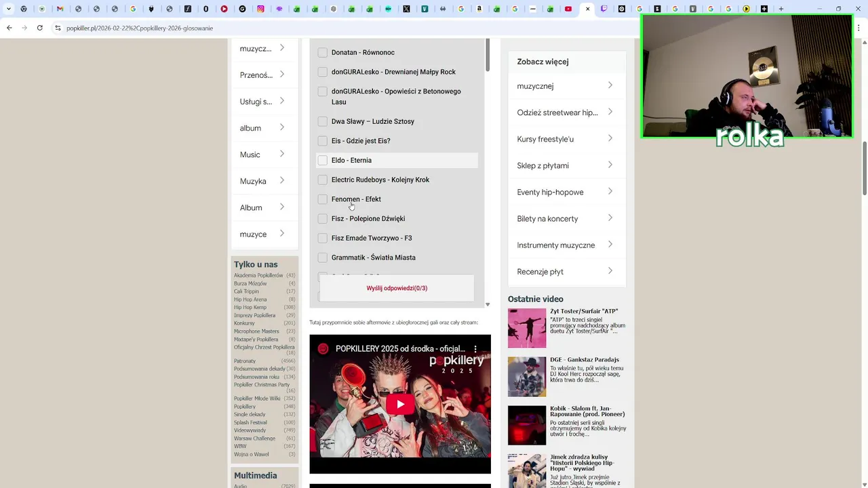868x488 pixels.
Task: Expand Recenzje płyt chevron
Action: 610,271
